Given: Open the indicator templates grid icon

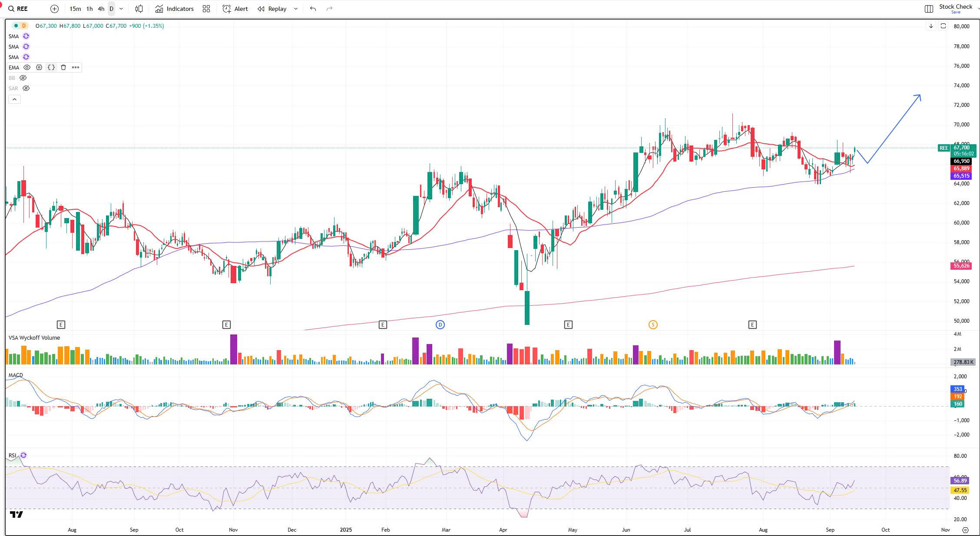Looking at the screenshot, I should (206, 9).
